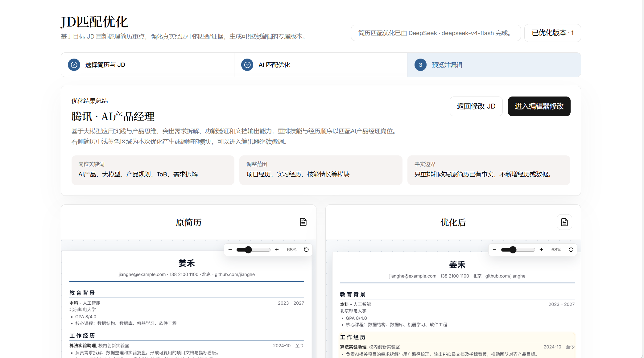The height and width of the screenshot is (358, 644).
Task: Click 进入编辑器修改 button
Action: (x=539, y=106)
